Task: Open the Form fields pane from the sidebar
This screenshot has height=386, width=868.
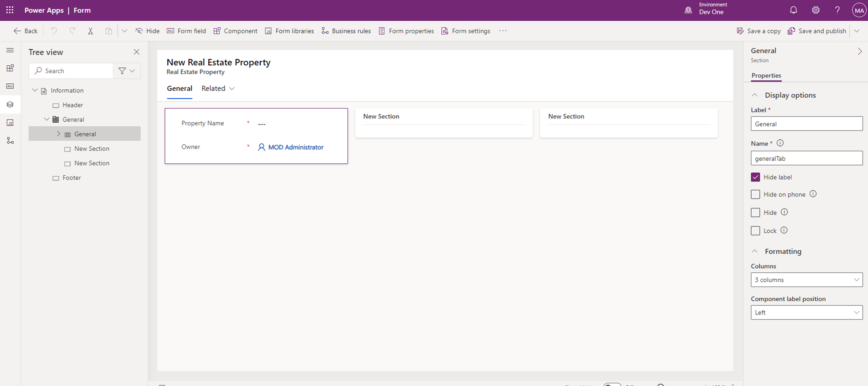Action: 10,86
